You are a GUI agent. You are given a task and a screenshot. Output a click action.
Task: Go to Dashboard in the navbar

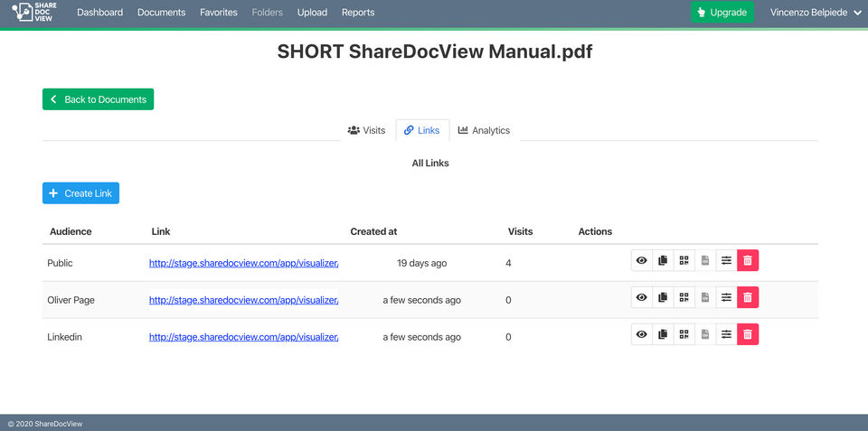click(x=99, y=13)
